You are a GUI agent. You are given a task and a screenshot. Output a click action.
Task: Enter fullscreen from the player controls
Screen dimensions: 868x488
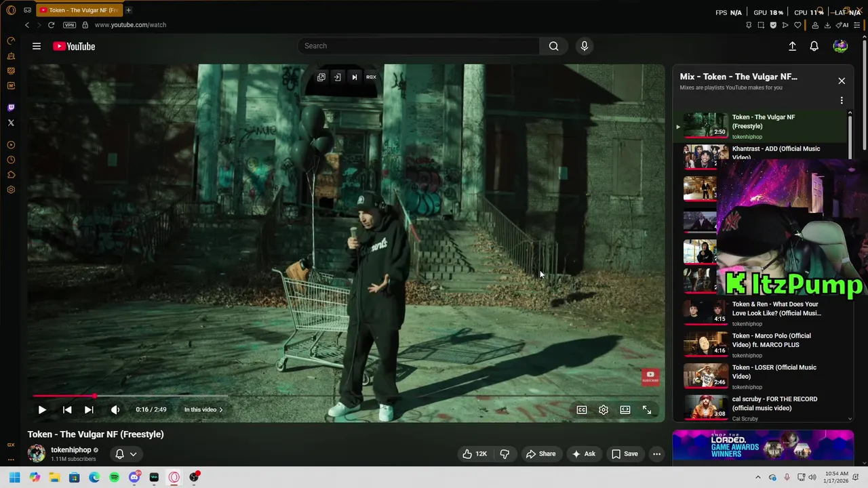tap(647, 409)
